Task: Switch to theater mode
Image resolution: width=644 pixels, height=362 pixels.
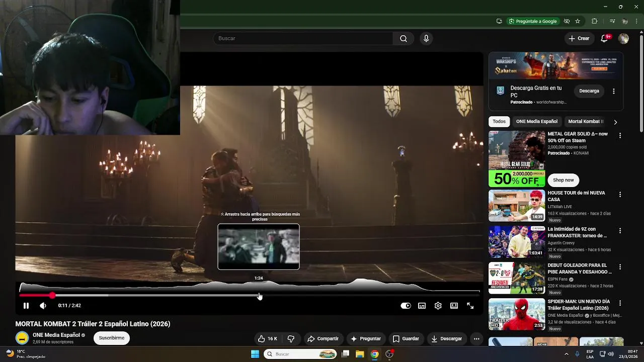Action: [x=454, y=306]
